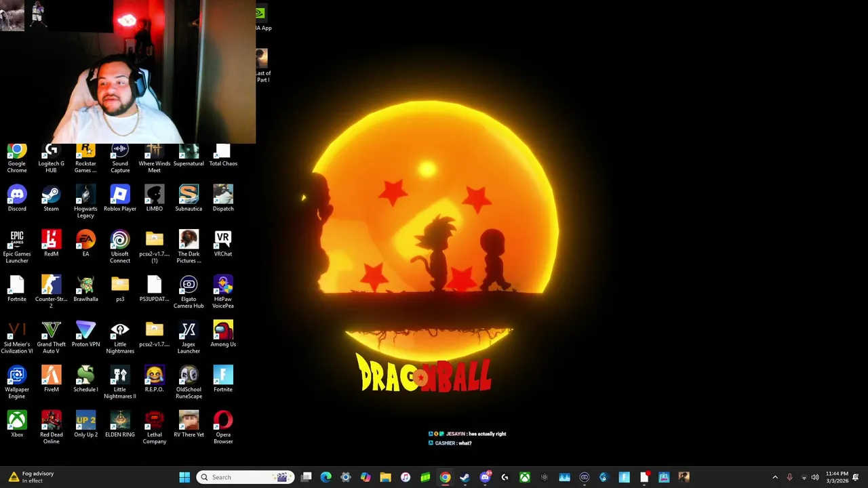This screenshot has width=868, height=488.
Task: Open the Among Us desktop shortcut
Action: (x=223, y=334)
